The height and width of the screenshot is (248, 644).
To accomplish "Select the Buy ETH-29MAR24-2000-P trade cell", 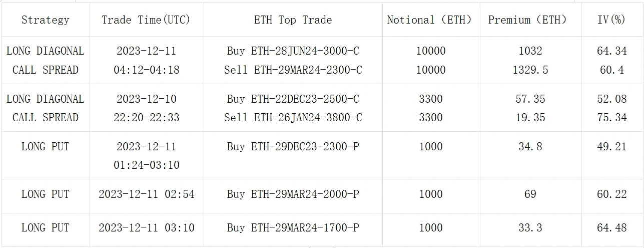I will tap(293, 194).
